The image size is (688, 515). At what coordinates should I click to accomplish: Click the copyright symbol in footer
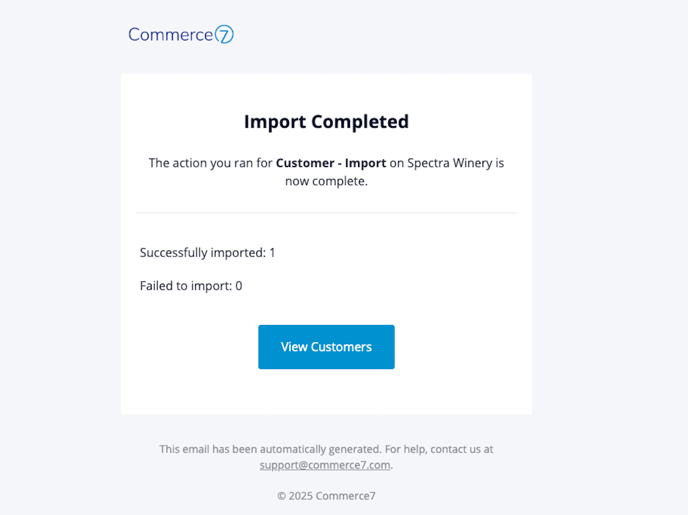coord(281,496)
